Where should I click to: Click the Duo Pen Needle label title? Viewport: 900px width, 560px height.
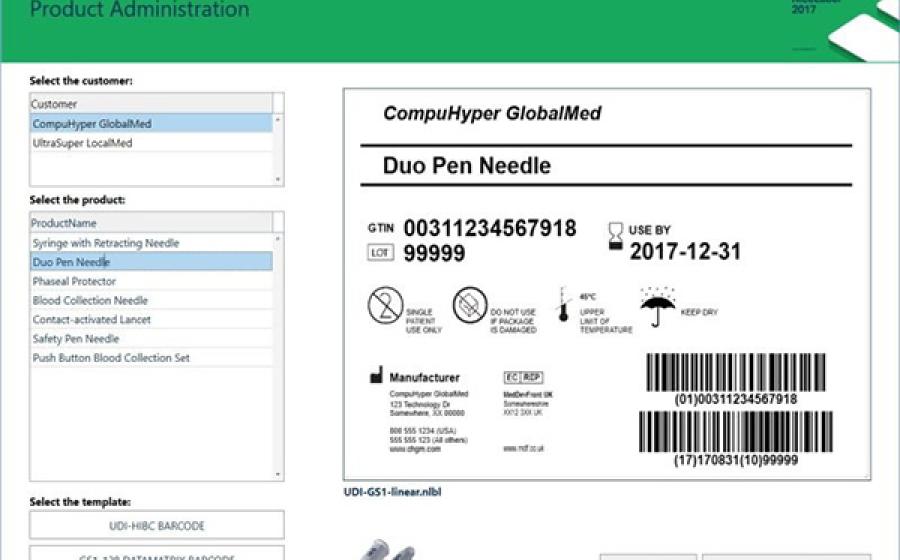pos(467,166)
